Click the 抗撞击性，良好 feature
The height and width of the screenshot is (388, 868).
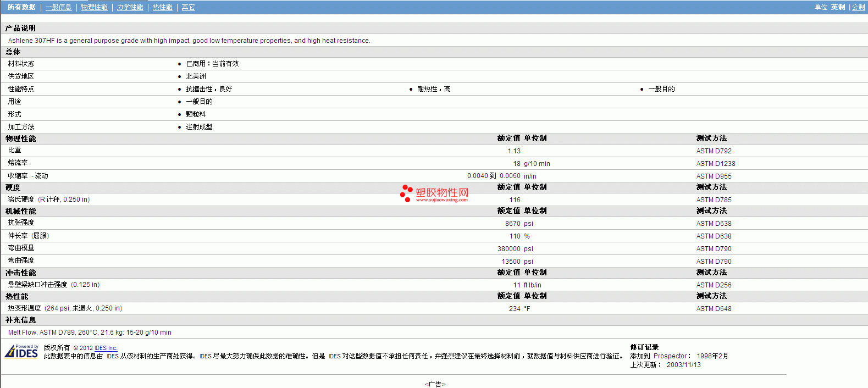[209, 89]
